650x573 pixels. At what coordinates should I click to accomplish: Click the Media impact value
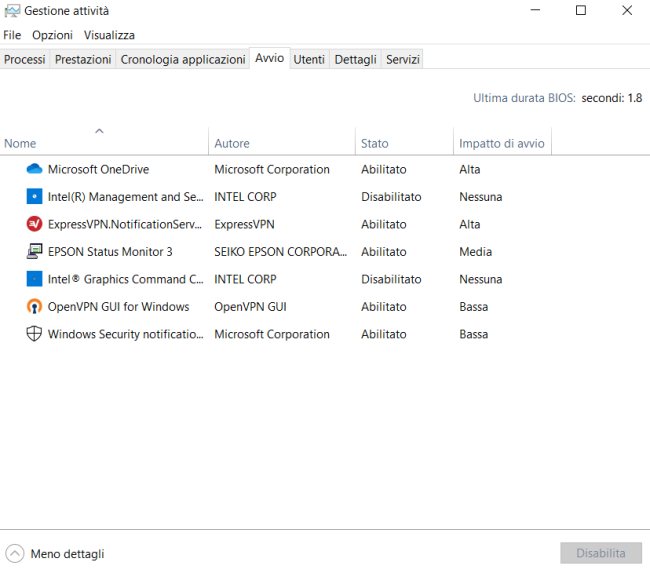tap(475, 251)
